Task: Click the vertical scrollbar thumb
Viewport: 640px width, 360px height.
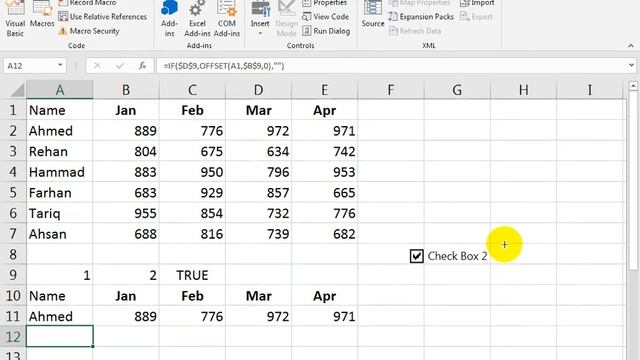Action: pos(633,180)
